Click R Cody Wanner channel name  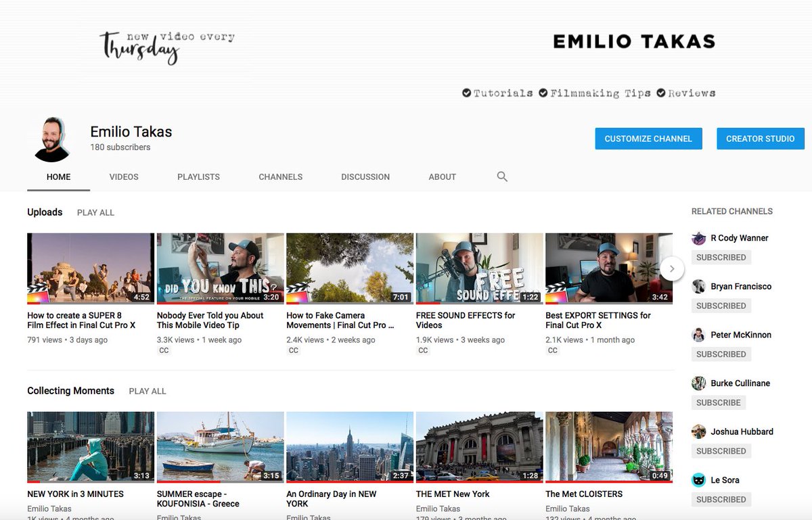pos(740,238)
